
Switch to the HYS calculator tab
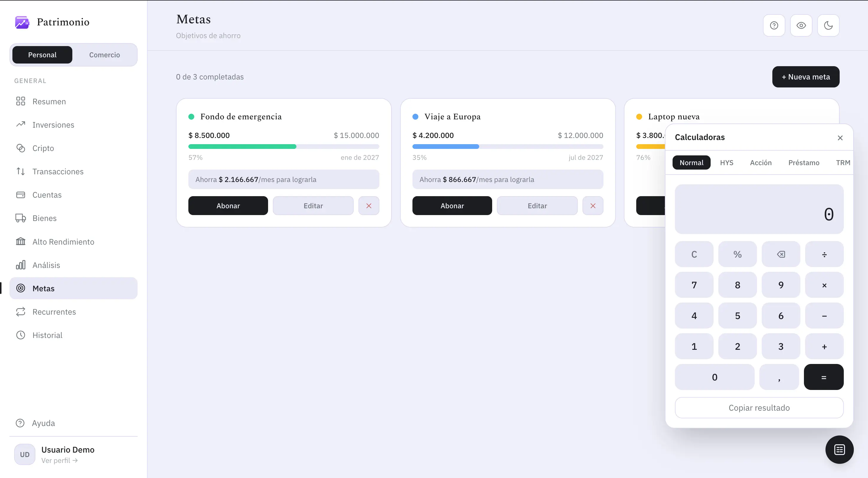(x=727, y=162)
